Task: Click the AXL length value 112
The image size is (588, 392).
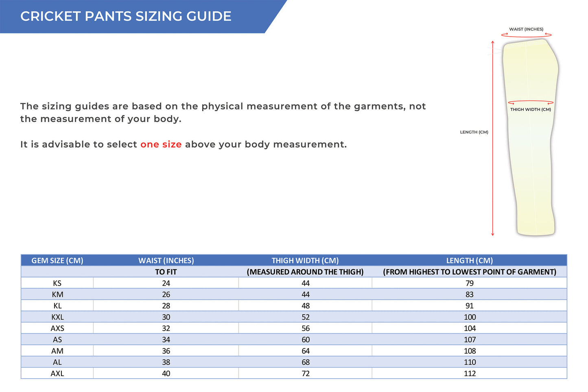Action: click(x=470, y=374)
